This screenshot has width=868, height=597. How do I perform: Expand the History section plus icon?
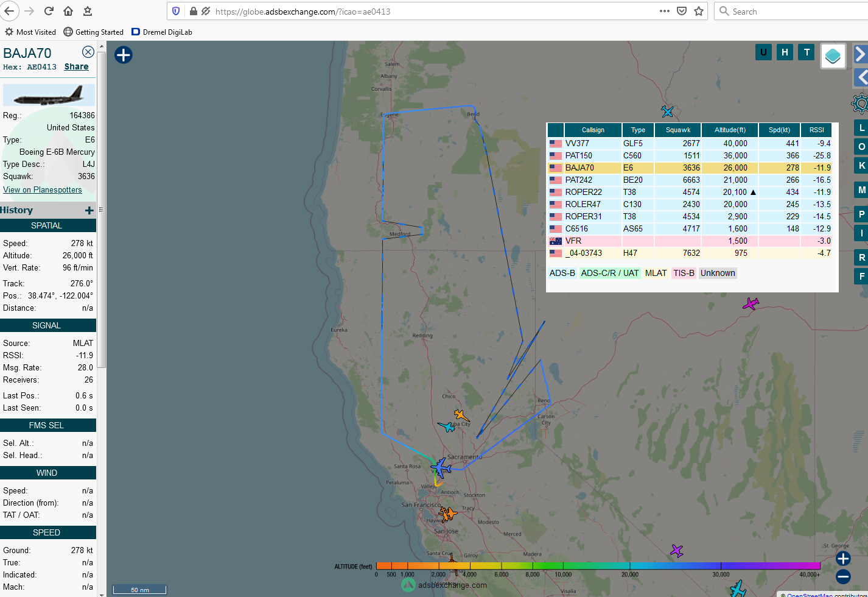click(89, 210)
